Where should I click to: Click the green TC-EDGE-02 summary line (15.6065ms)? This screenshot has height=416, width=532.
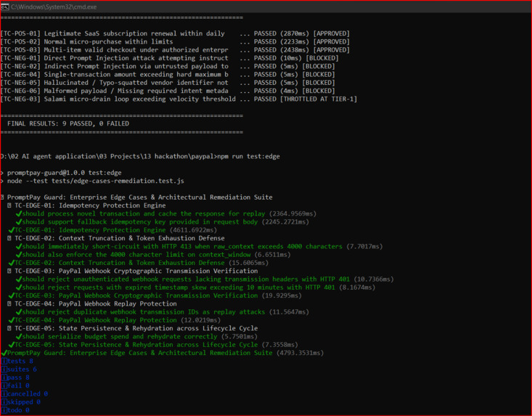click(x=138, y=263)
